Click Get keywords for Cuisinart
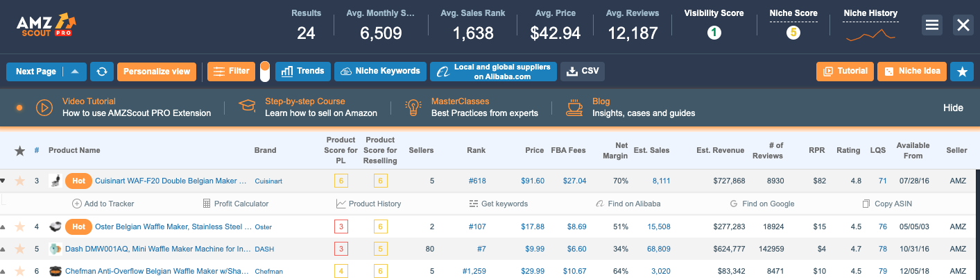The height and width of the screenshot is (280, 980). 498,204
